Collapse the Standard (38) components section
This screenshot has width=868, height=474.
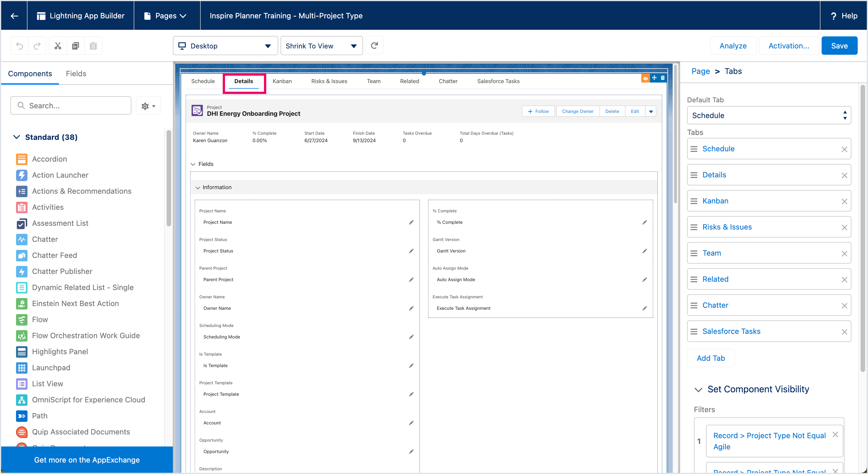[17, 137]
